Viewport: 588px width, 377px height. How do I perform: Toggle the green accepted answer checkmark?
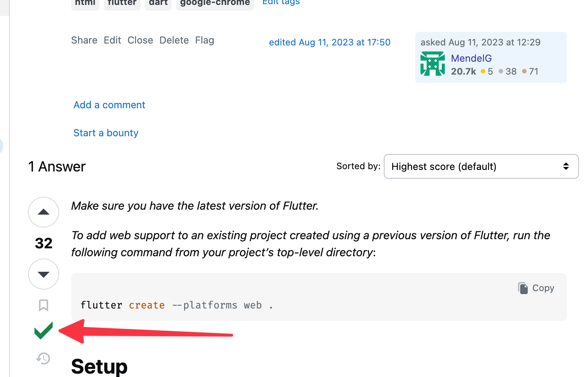click(x=44, y=330)
